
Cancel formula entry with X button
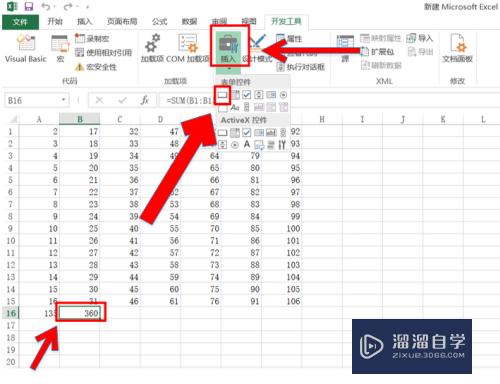click(99, 100)
